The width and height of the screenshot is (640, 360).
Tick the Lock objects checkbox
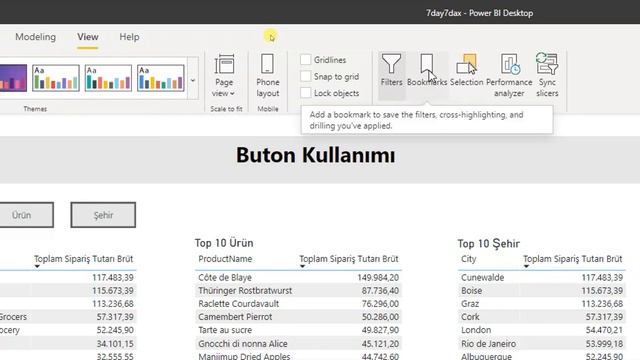tap(305, 93)
